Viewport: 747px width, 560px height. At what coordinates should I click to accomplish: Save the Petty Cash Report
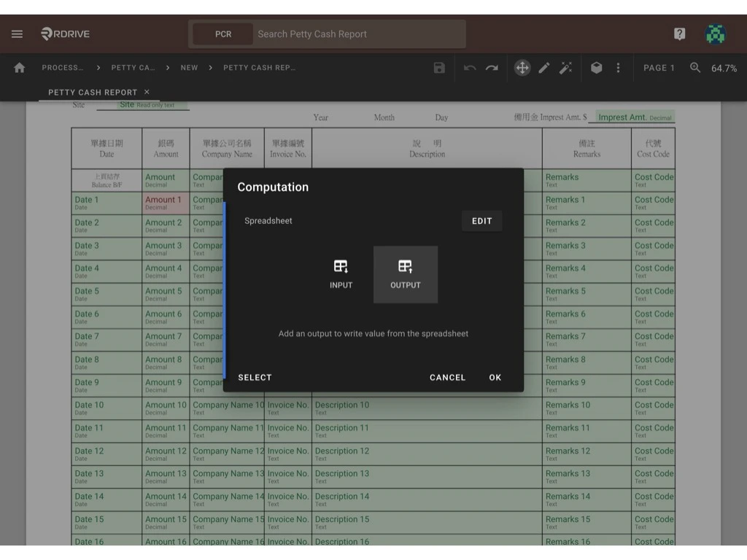click(438, 67)
